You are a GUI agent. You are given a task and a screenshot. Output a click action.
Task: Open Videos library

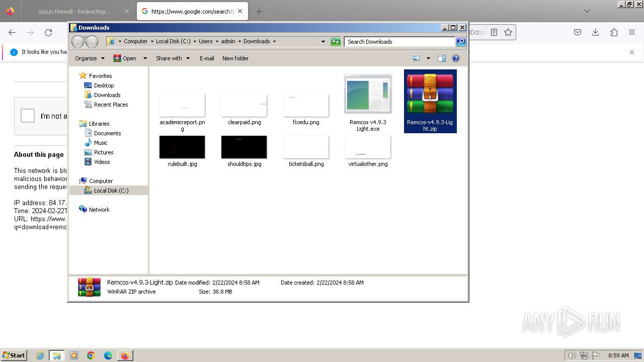tap(102, 162)
